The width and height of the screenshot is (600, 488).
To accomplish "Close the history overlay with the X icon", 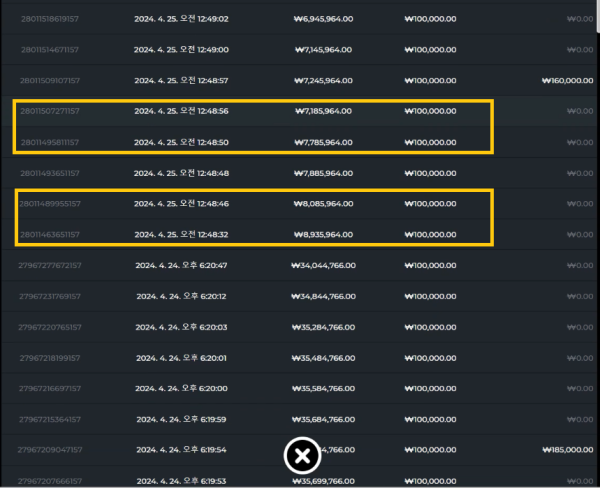I will click(x=302, y=455).
